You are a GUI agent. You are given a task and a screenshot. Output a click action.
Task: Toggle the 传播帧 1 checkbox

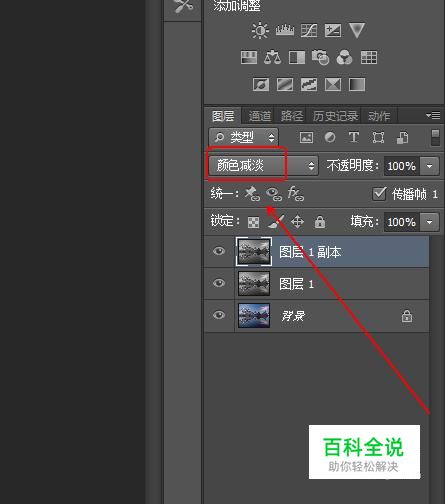(x=379, y=194)
